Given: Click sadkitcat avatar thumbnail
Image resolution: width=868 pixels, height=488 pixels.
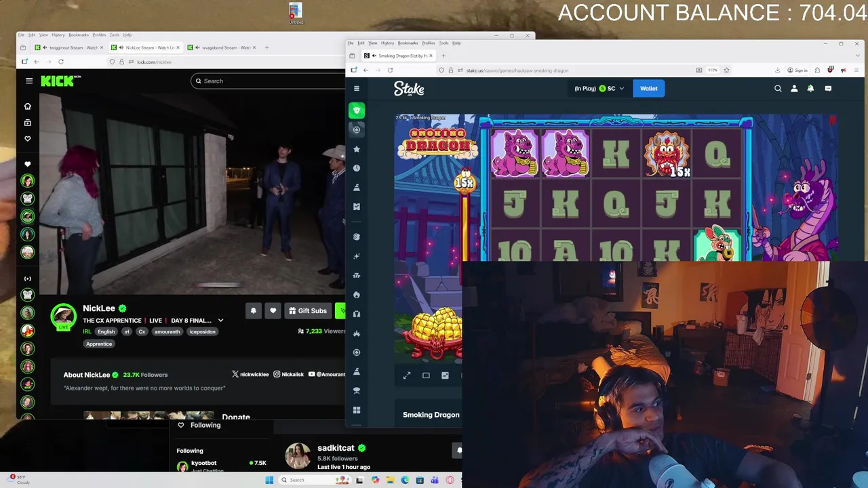Looking at the screenshot, I should (298, 456).
